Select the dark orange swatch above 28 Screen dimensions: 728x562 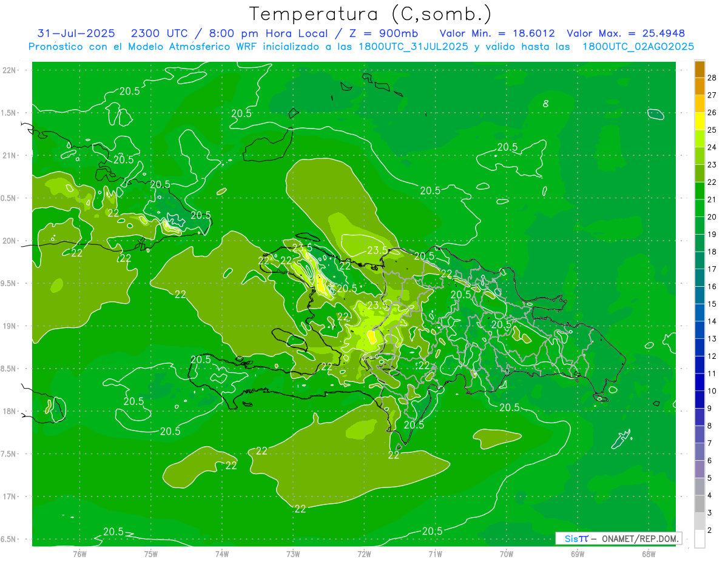click(700, 69)
